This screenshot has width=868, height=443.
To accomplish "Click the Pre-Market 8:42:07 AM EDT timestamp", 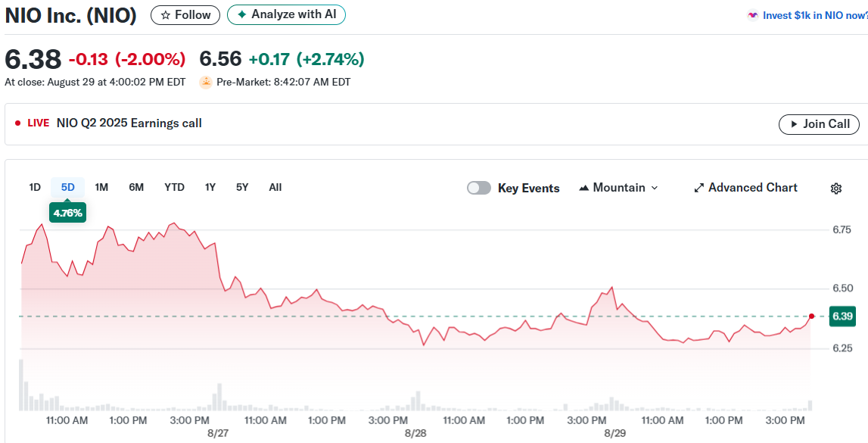I will click(284, 82).
